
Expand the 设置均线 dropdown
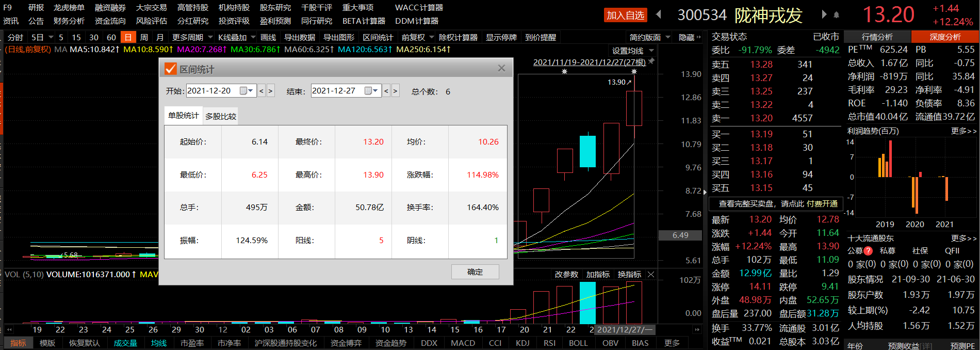click(x=651, y=51)
